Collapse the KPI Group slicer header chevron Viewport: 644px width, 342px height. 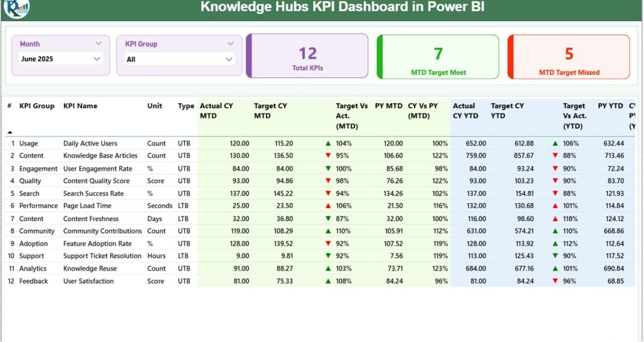click(x=230, y=44)
